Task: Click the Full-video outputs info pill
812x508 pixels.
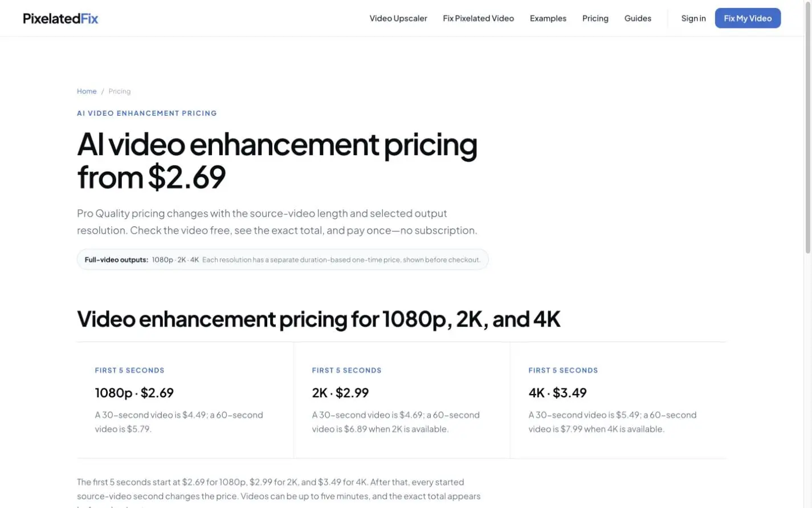Action: click(283, 259)
